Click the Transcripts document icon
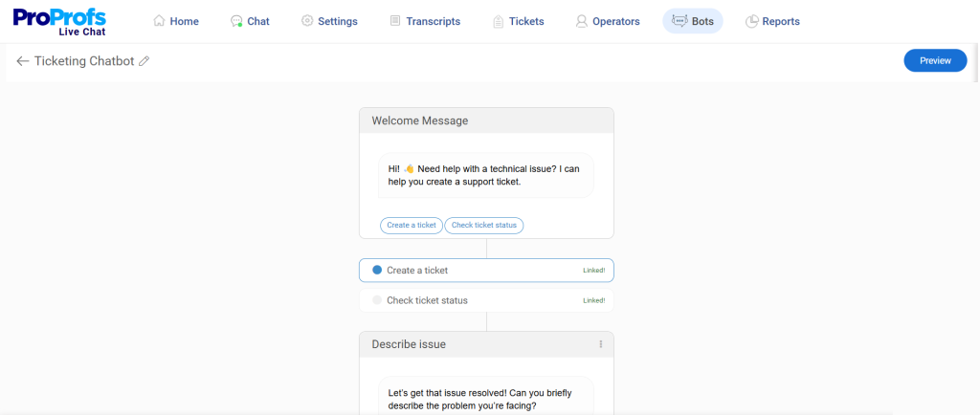This screenshot has height=415, width=980. pos(395,21)
